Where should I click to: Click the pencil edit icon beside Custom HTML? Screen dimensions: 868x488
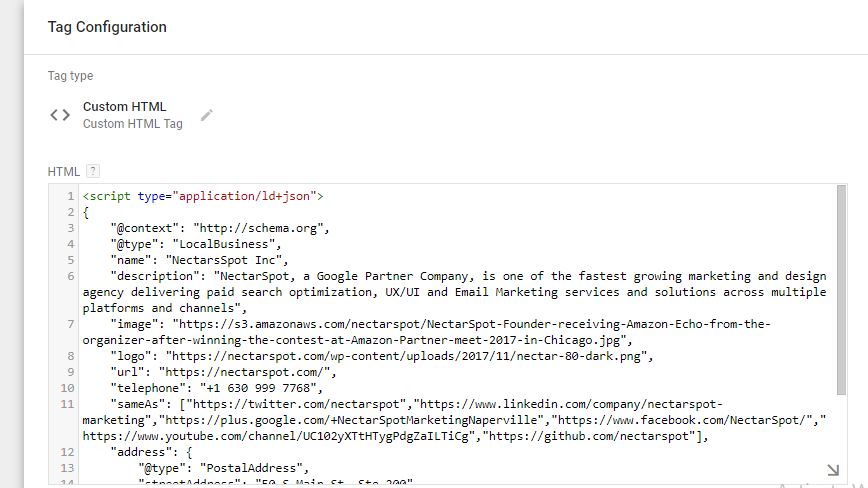pos(207,115)
